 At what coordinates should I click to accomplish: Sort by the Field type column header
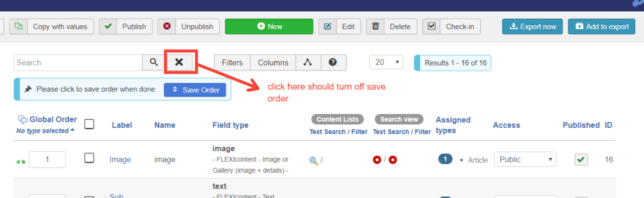point(230,125)
